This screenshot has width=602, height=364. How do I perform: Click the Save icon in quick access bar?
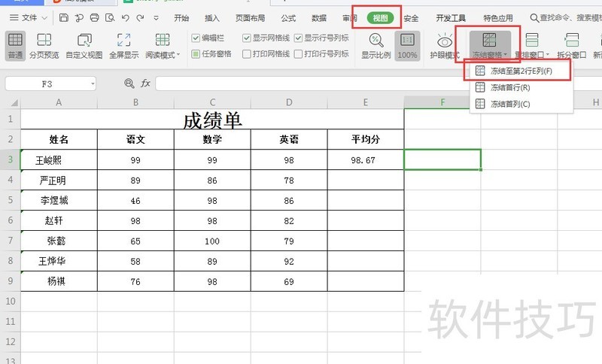(64, 17)
